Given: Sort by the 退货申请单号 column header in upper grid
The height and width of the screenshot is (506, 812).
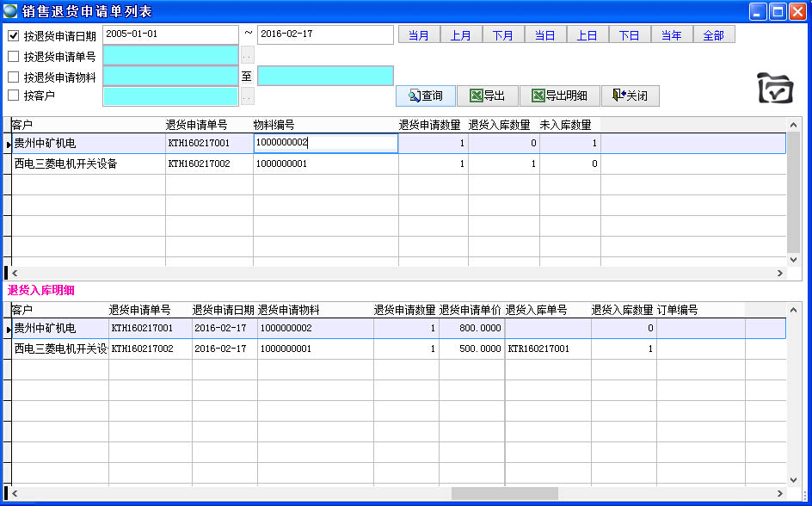Looking at the screenshot, I should 196,125.
